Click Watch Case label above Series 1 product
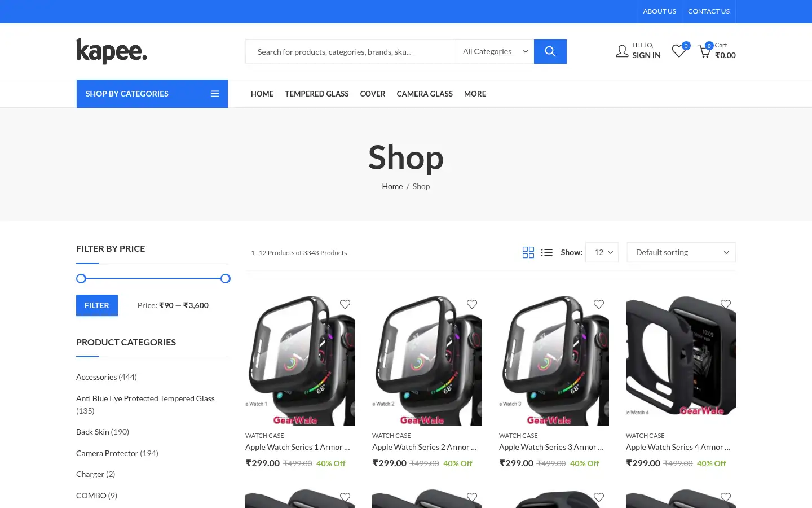 click(x=264, y=436)
